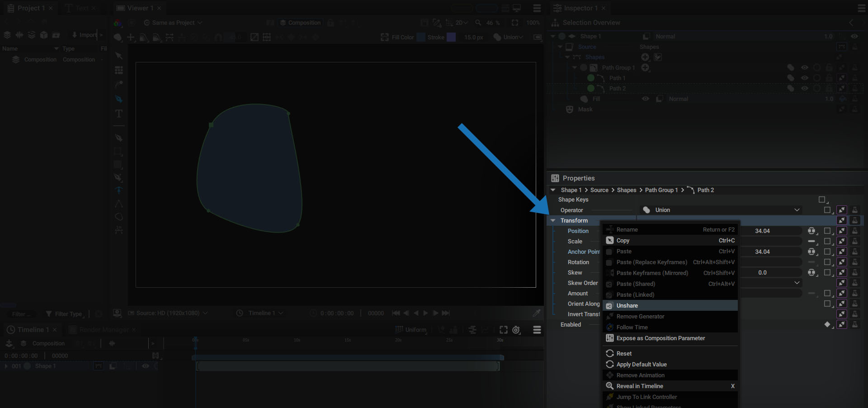Click the Reveal in Timeline magnifier icon
The height and width of the screenshot is (408, 868).
[x=610, y=386]
